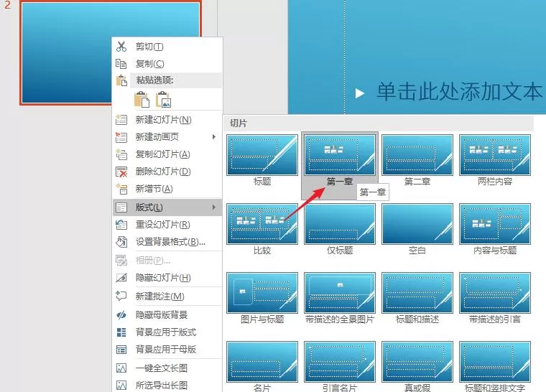The width and height of the screenshot is (546, 392).
Task: Choose the keep-source-formatting paste option icon
Action: point(142,99)
